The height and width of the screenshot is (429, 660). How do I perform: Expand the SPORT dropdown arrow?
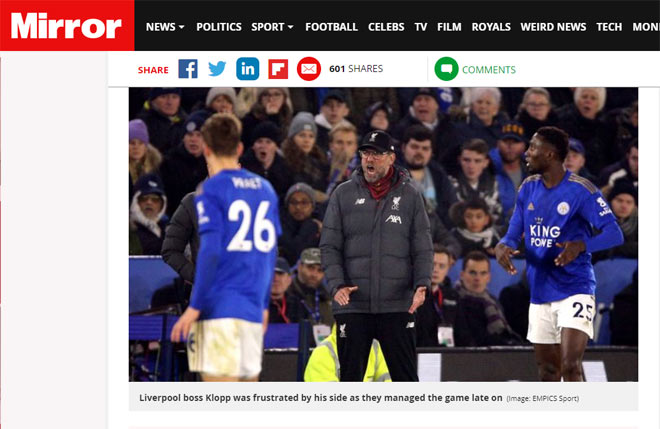(290, 27)
